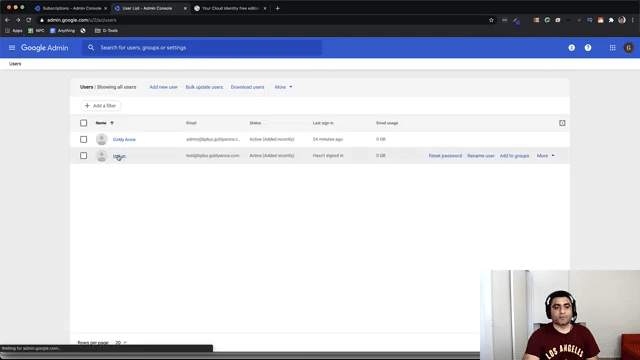
Task: Select the Goldy Arora row checkbox
Action: pos(83,139)
